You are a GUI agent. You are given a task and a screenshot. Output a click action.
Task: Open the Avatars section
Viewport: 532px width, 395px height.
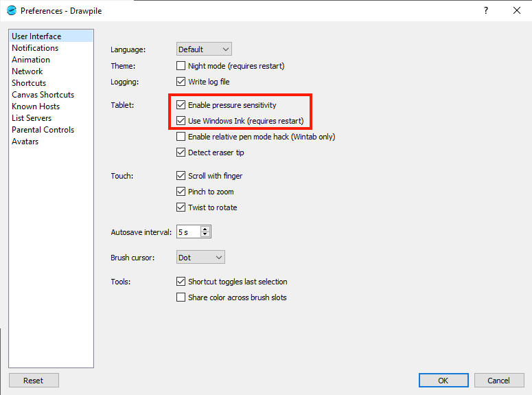51,142
